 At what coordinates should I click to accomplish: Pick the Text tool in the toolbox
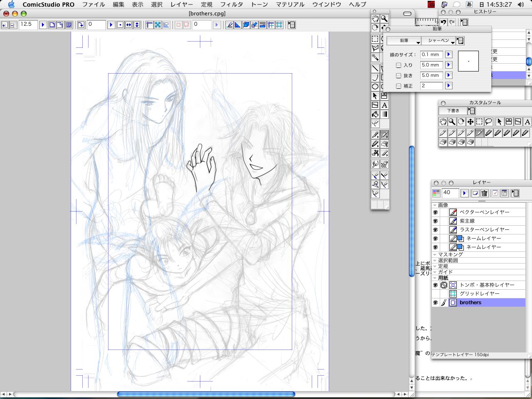click(x=384, y=105)
